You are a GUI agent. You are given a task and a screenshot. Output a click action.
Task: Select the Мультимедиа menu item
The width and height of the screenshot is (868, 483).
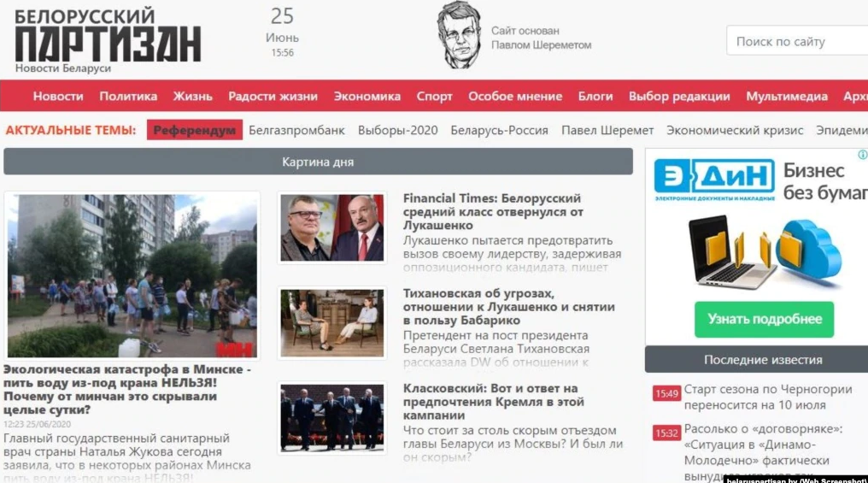point(787,97)
